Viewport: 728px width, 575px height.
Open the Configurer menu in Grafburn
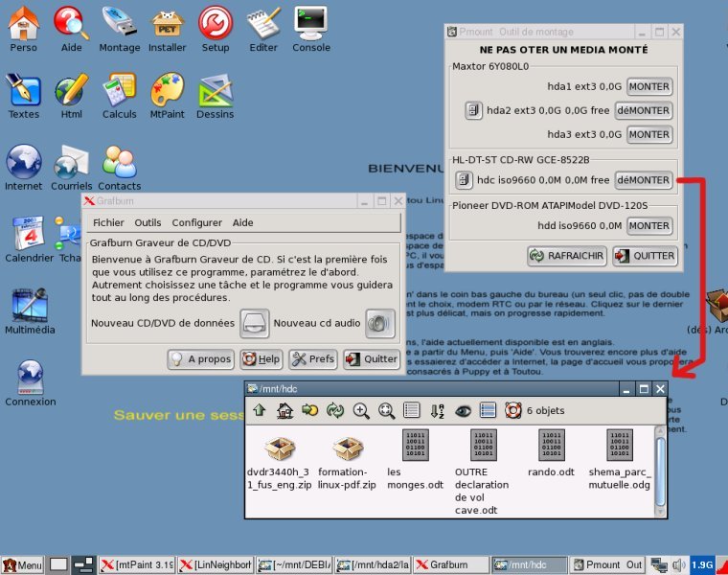pyautogui.click(x=196, y=222)
